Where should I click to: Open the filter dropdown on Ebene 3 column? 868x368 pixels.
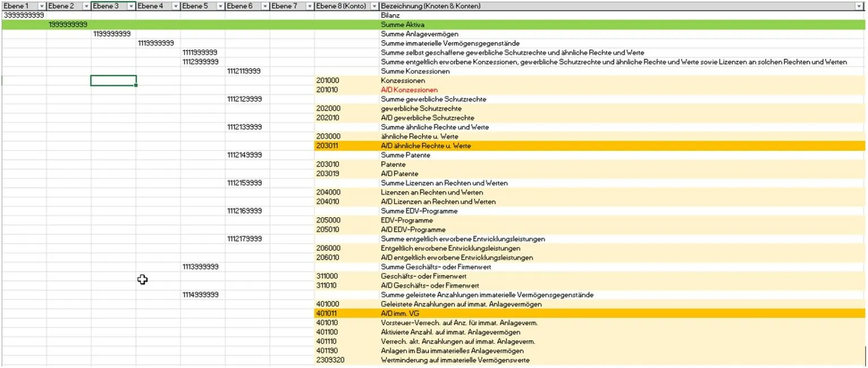click(x=131, y=6)
